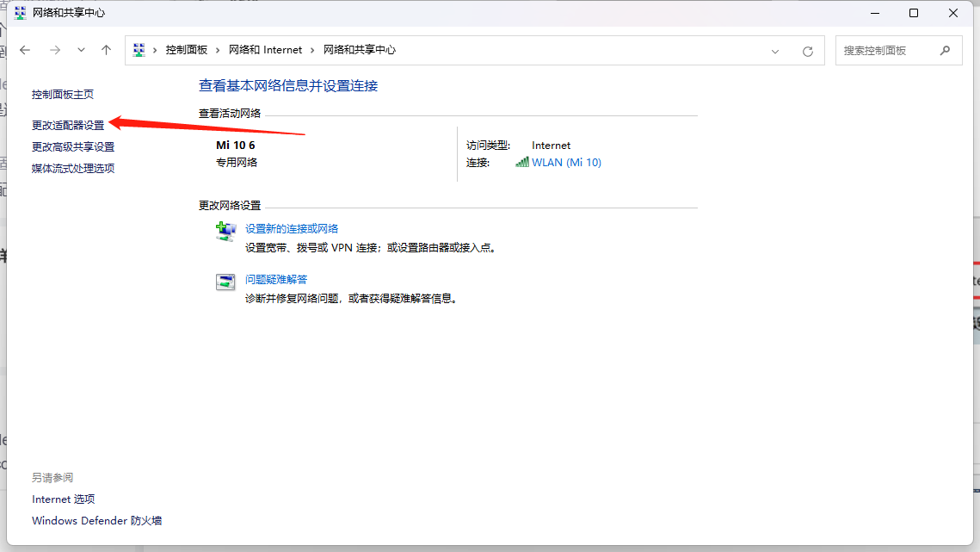The image size is (980, 552).
Task: Select the network name Mi 10 6
Action: click(236, 146)
